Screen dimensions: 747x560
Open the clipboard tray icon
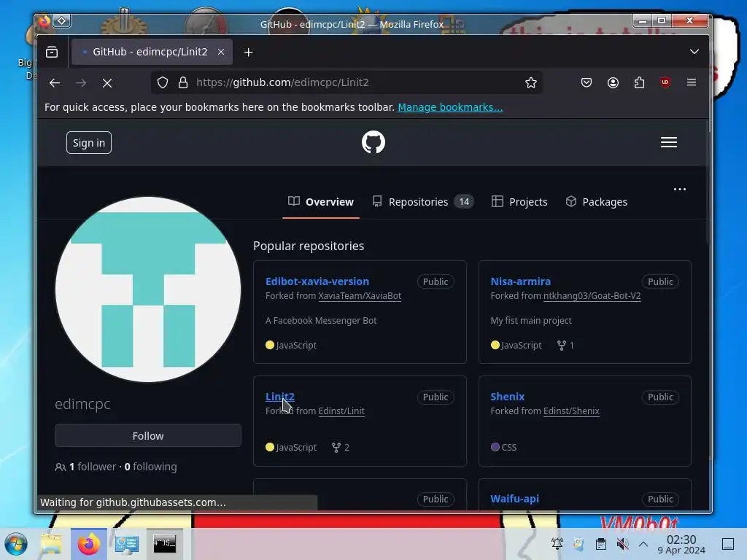(601, 544)
